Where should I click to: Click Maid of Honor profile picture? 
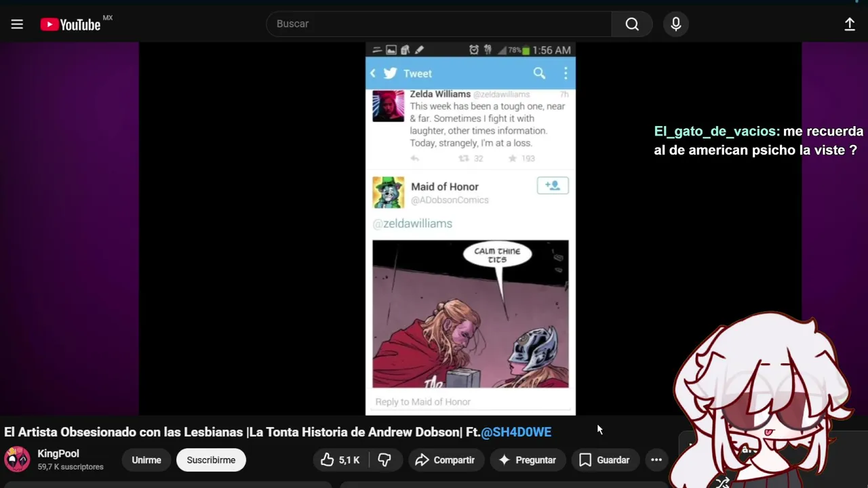click(x=388, y=192)
